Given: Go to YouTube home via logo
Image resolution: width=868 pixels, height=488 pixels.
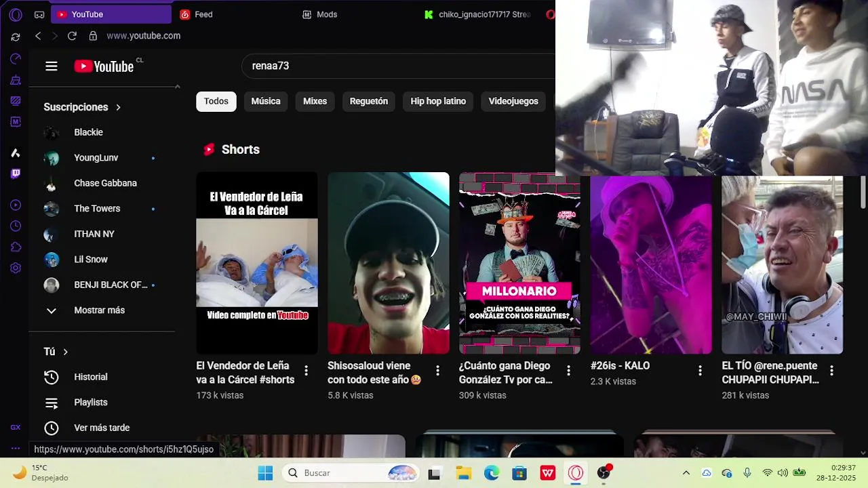Looking at the screenshot, I should (104, 66).
